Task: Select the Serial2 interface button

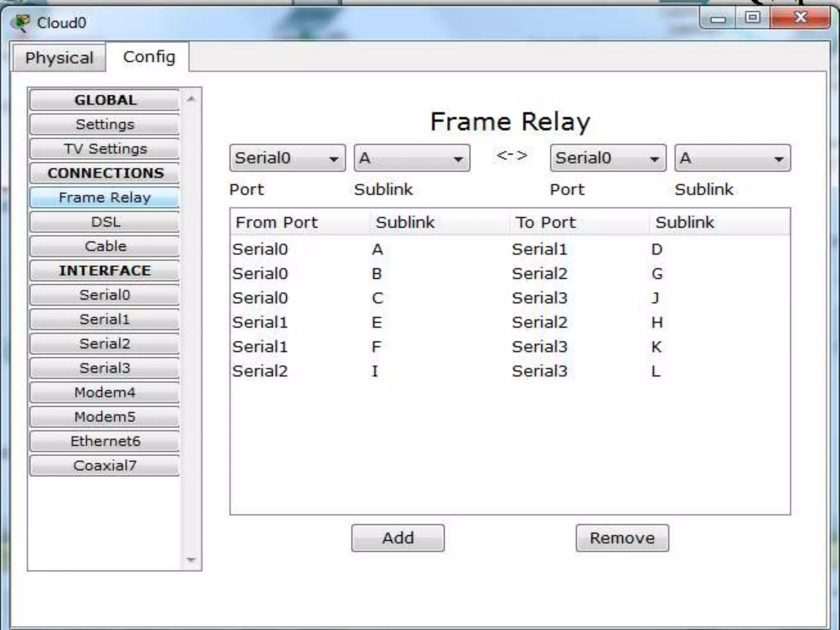Action: [x=105, y=343]
